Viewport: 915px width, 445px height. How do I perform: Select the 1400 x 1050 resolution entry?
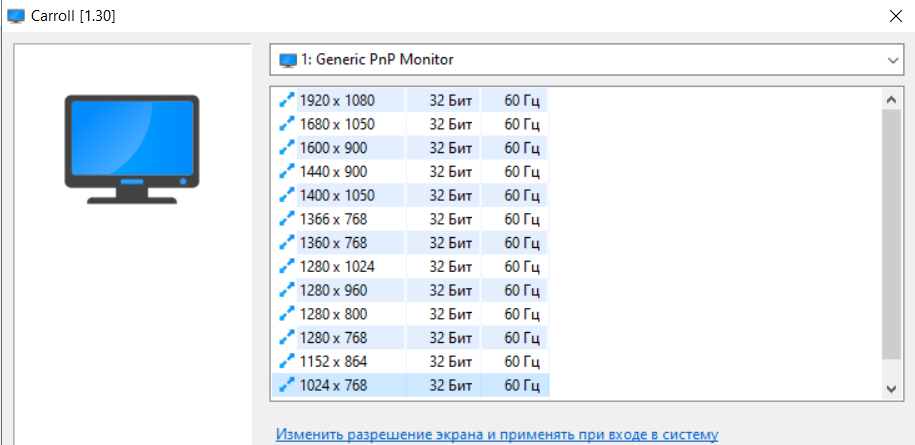[x=410, y=196]
